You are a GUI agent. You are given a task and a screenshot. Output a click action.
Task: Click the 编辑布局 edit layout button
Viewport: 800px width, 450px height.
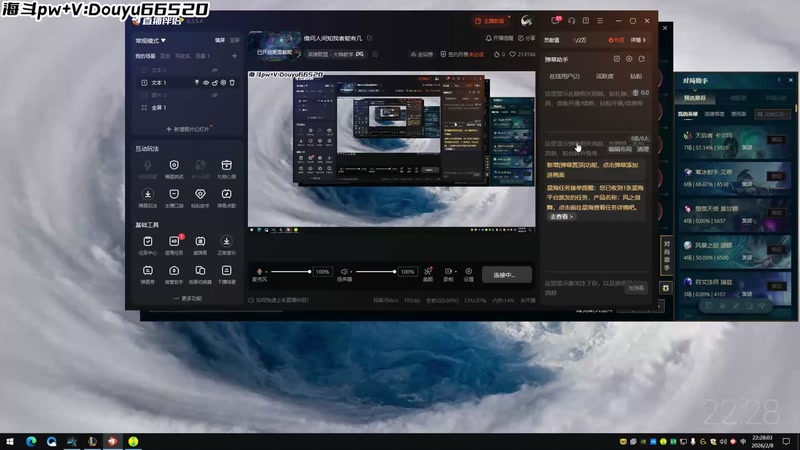pyautogui.click(x=620, y=149)
